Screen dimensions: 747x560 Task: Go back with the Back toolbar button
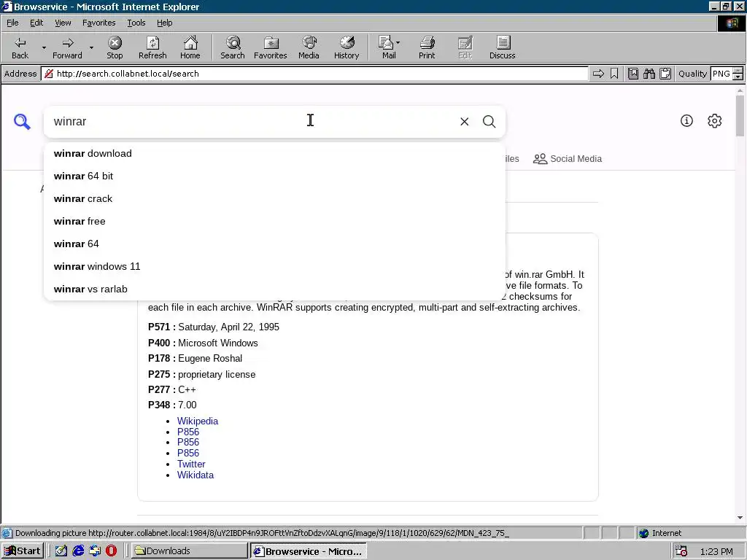point(20,47)
